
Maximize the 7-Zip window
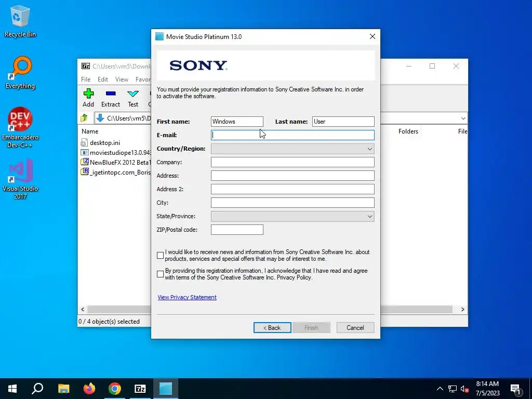(432, 66)
